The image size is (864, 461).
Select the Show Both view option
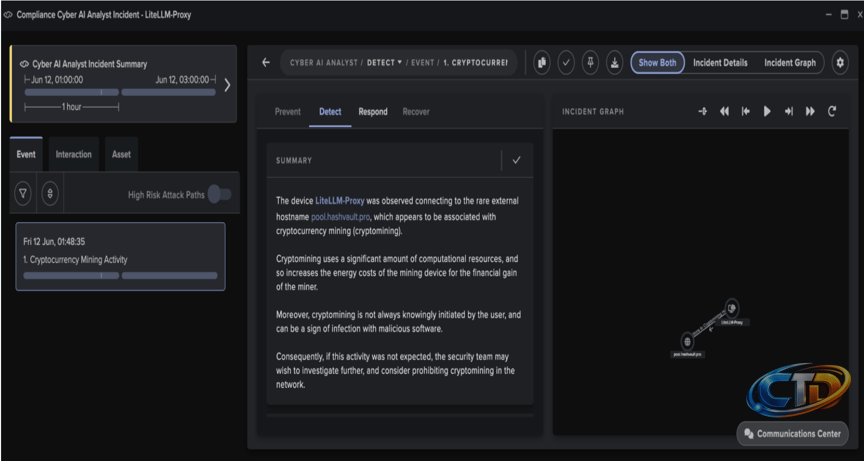click(x=657, y=63)
